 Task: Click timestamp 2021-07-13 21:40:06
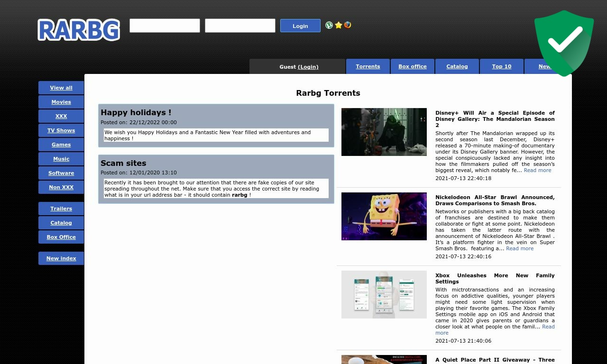463,341
